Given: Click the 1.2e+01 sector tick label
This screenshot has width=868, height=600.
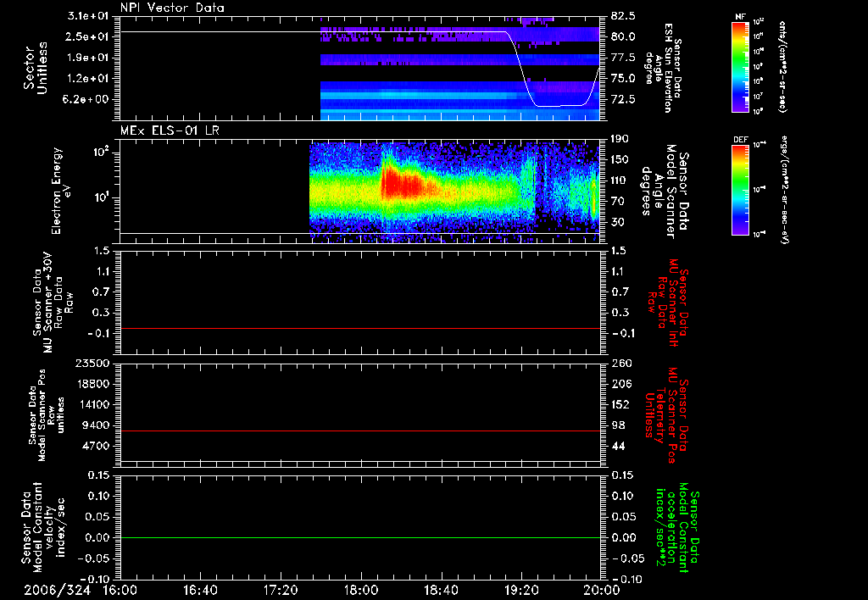Looking at the screenshot, I should click(x=88, y=79).
